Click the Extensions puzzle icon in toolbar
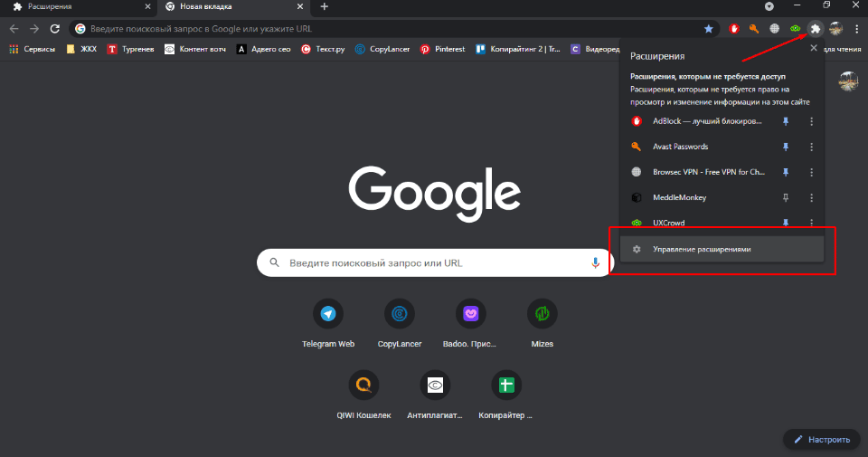Viewport: 868px width, 457px height. (x=816, y=29)
